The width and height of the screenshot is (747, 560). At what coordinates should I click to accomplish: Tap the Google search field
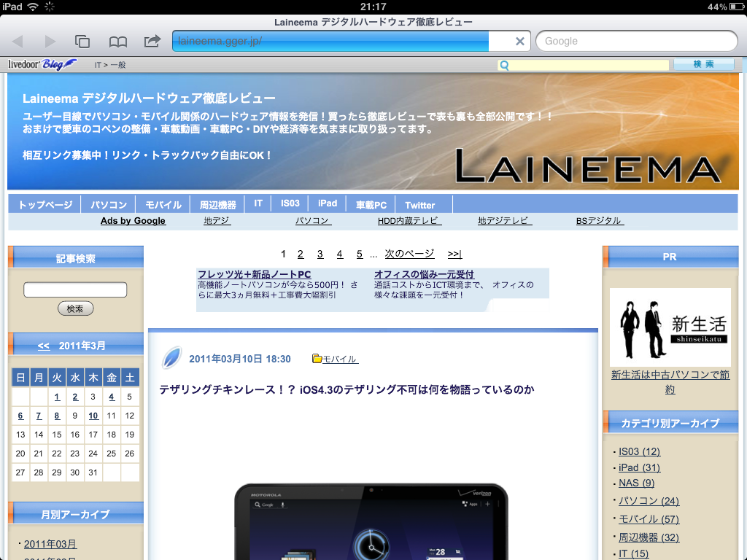coord(636,41)
